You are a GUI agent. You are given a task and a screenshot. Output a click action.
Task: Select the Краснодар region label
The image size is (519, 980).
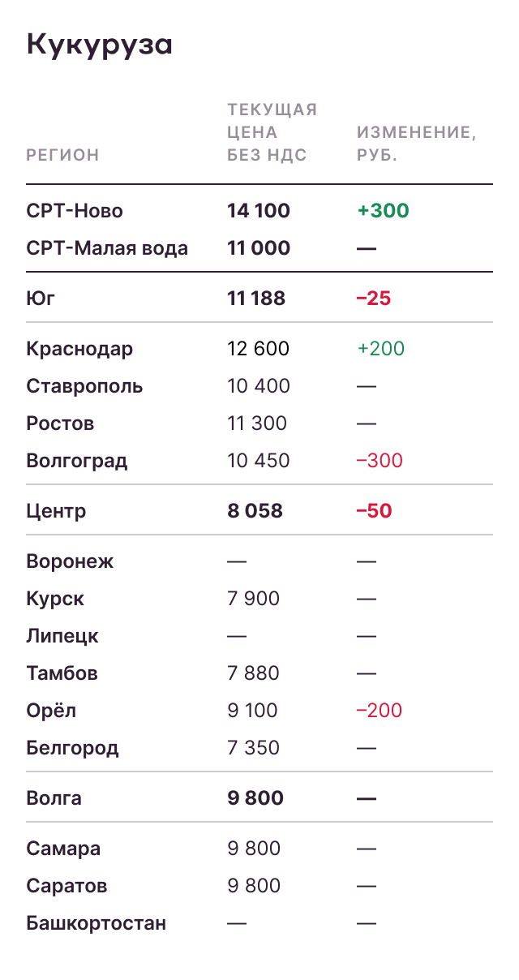click(x=79, y=349)
